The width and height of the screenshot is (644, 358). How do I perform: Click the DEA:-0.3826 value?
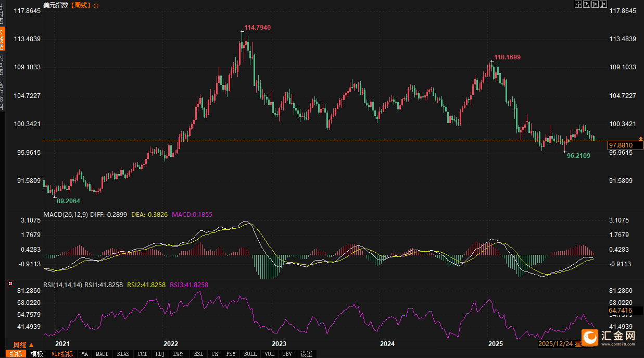pos(149,214)
